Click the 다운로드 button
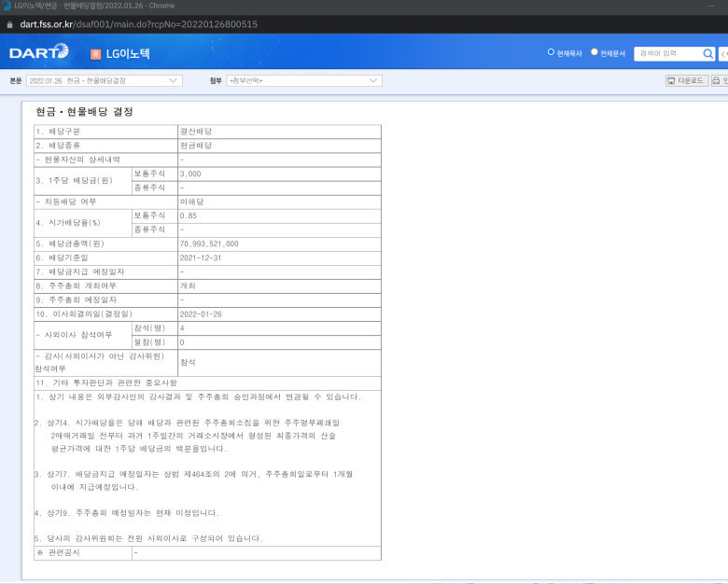The width and height of the screenshot is (728, 584). [687, 81]
